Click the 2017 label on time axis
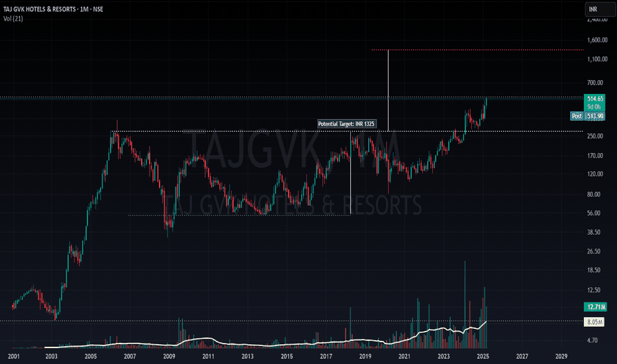The height and width of the screenshot is (364, 617). point(326,356)
